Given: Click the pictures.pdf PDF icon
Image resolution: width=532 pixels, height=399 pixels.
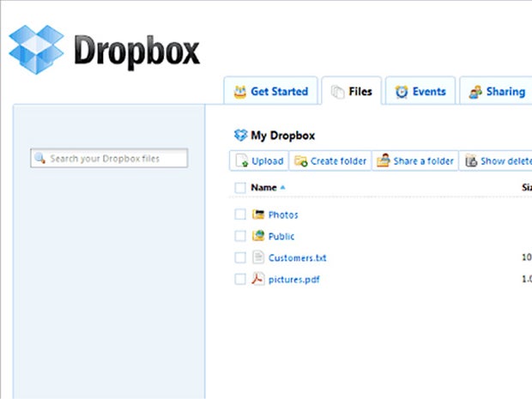Looking at the screenshot, I should click(x=257, y=279).
